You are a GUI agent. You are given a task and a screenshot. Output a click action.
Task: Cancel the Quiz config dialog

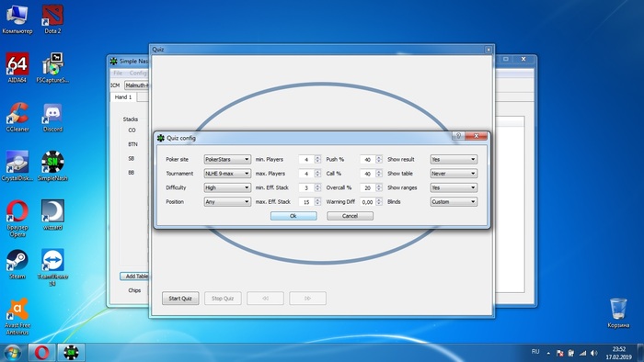[x=350, y=216]
